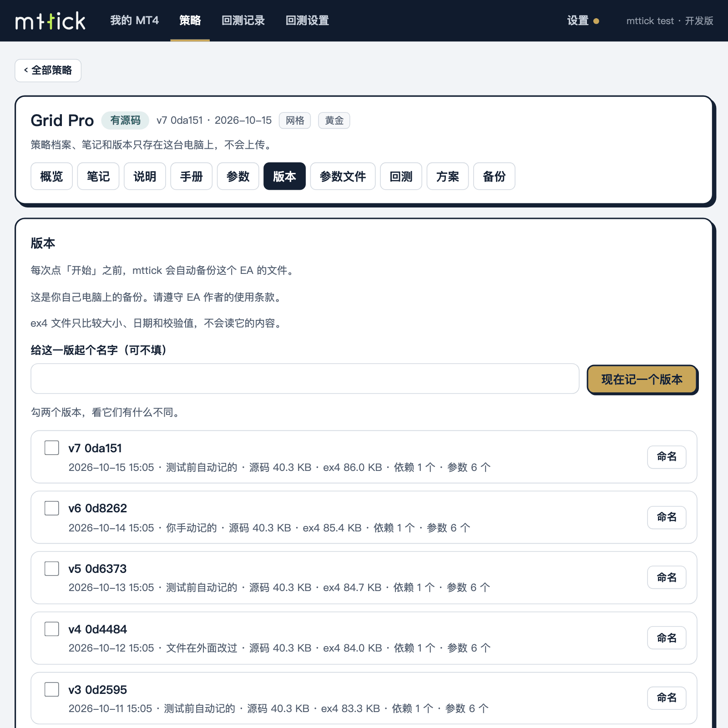Viewport: 728px width, 728px height.
Task: Click the mttick test · 开发版 label
Action: [x=670, y=21]
